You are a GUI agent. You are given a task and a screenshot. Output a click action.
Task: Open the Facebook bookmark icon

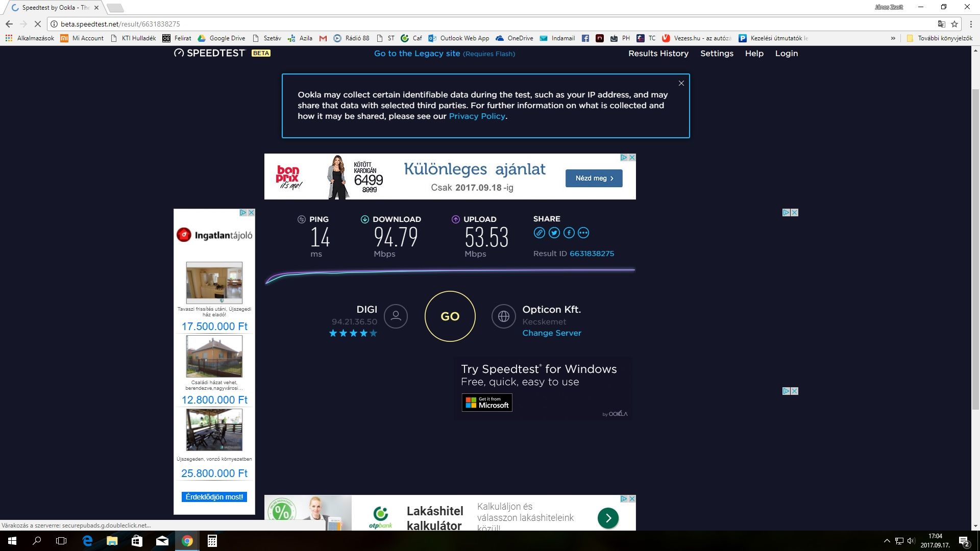click(585, 38)
